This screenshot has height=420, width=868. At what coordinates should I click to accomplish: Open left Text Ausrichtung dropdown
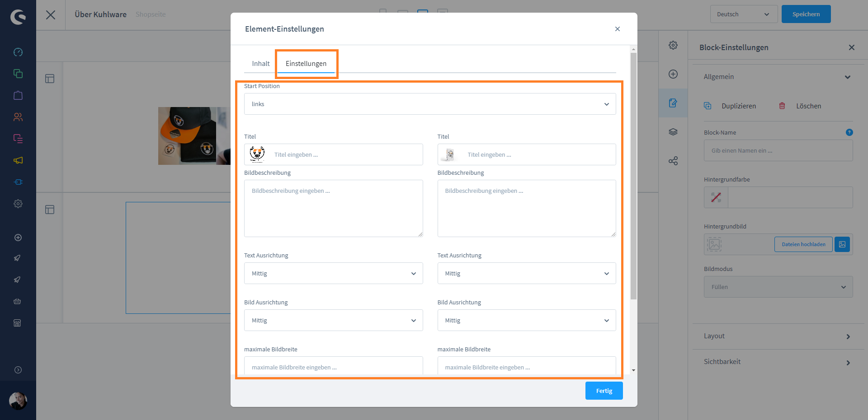(x=334, y=273)
